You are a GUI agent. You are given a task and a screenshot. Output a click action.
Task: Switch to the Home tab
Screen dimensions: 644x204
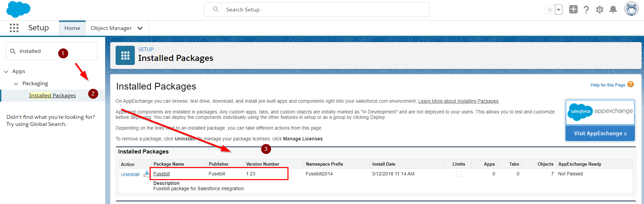coord(72,28)
